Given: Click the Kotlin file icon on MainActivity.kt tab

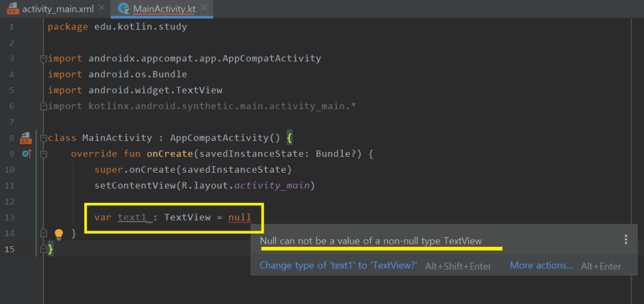Looking at the screenshot, I should (124, 9).
